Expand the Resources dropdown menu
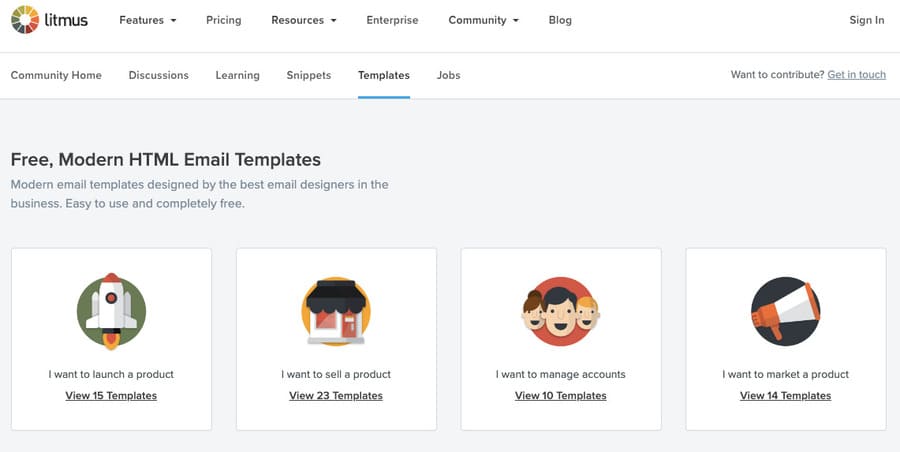The width and height of the screenshot is (900, 452). pyautogui.click(x=303, y=20)
